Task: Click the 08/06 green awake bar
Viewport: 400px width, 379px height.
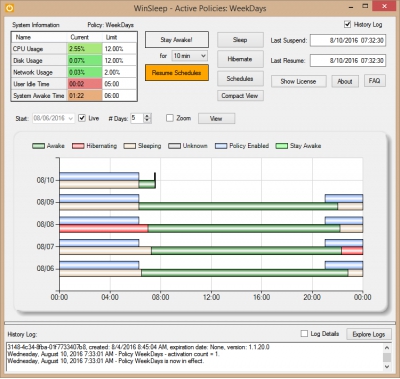Action: [x=245, y=273]
